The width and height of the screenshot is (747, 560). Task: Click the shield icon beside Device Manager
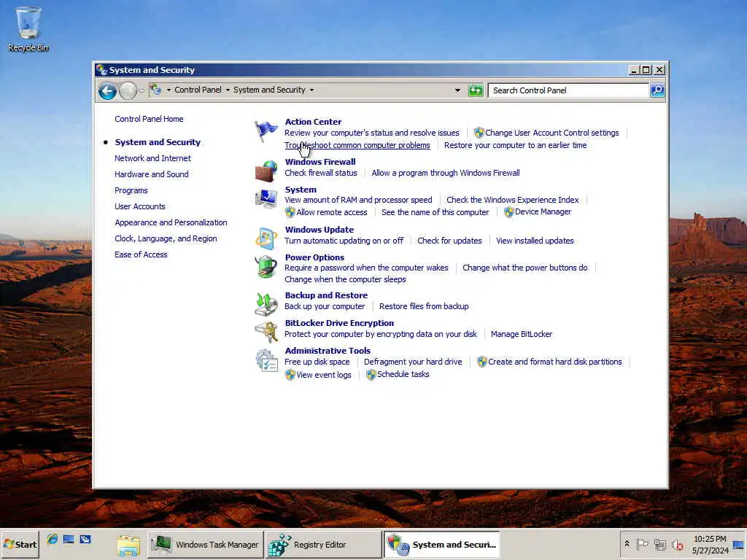pyautogui.click(x=508, y=212)
